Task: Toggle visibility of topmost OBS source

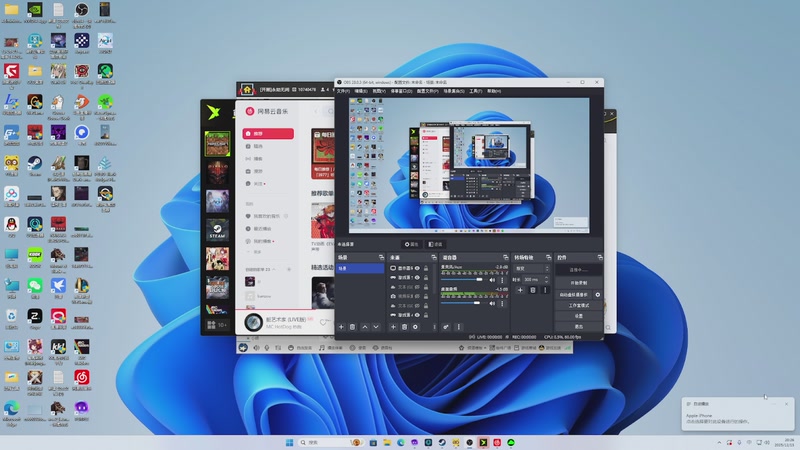Action: coord(417,268)
